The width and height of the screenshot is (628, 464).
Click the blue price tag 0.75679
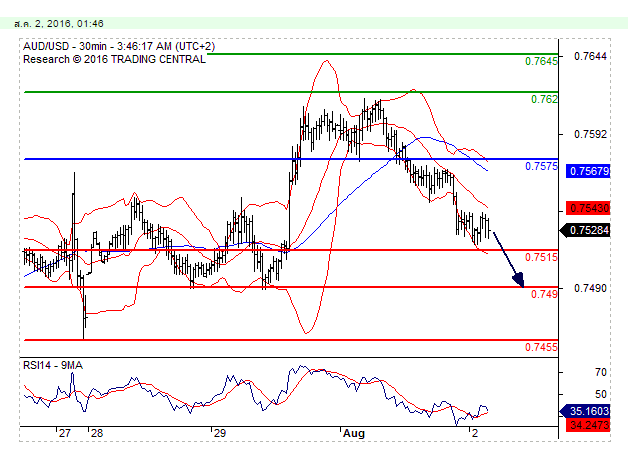[x=588, y=171]
